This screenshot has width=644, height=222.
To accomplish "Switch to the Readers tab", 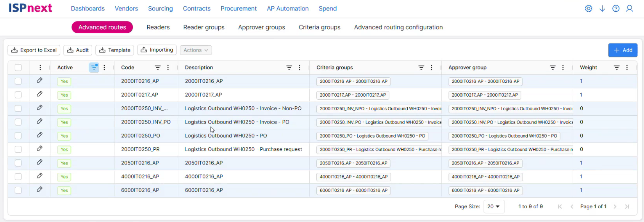I will tap(158, 27).
